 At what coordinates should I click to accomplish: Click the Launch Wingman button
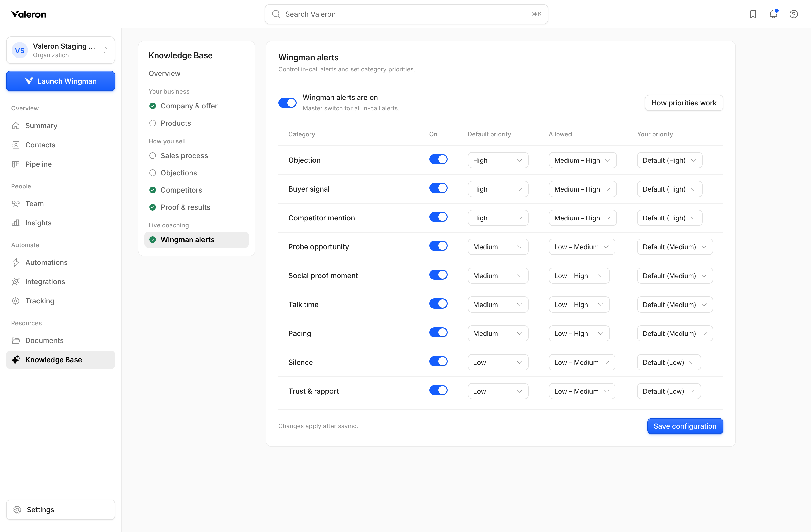[61, 81]
